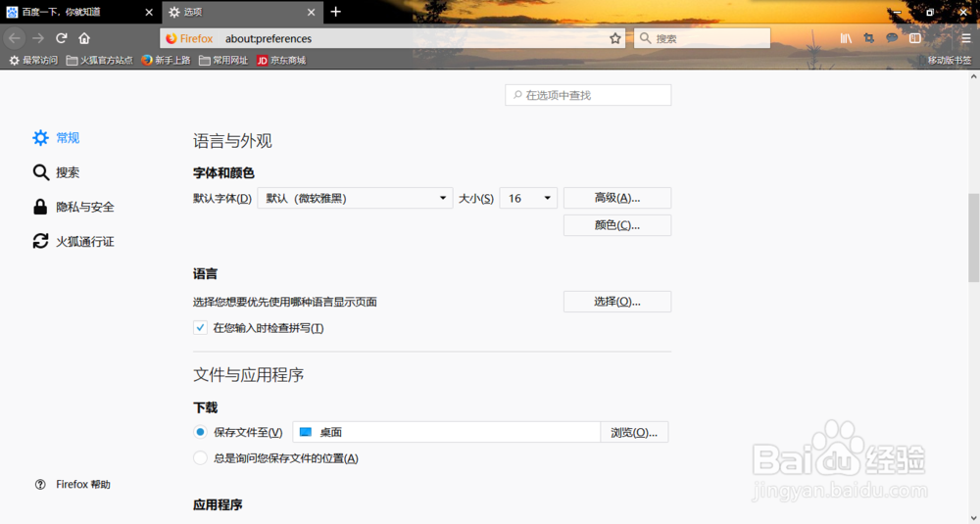This screenshot has height=524, width=980.
Task: Click 高级(A)... button
Action: pyautogui.click(x=617, y=198)
